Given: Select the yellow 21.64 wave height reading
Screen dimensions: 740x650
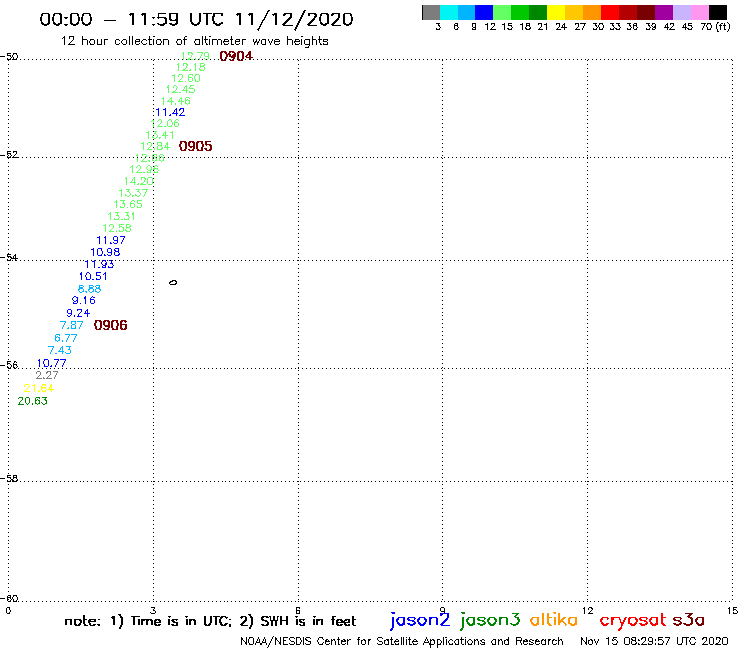Looking at the screenshot, I should (x=39, y=388).
